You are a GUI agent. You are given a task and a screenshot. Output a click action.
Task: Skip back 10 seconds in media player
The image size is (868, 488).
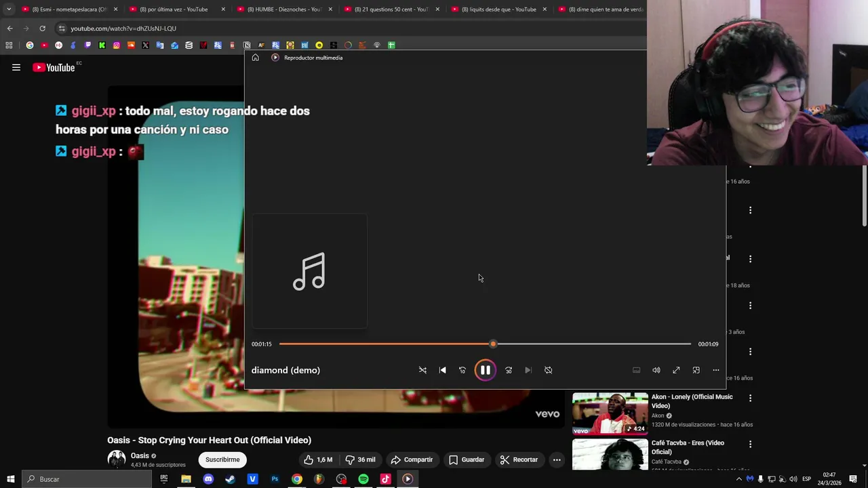coord(462,370)
